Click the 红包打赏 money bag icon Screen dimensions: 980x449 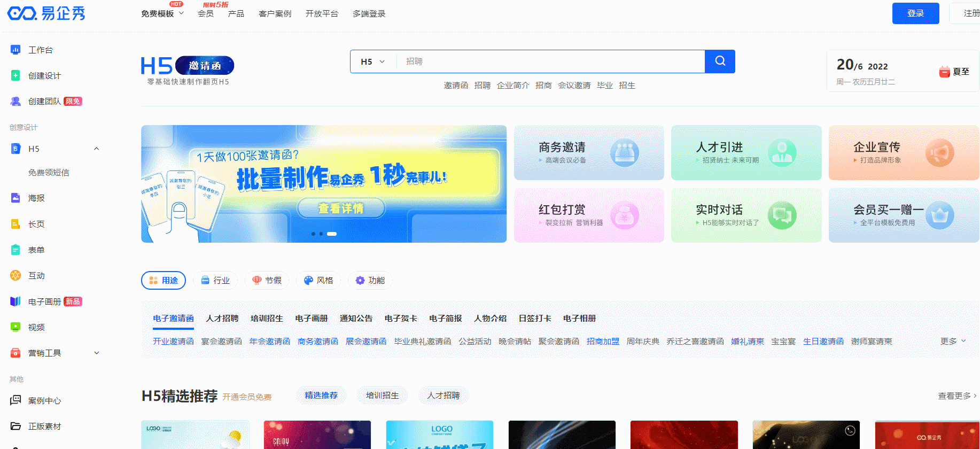click(625, 215)
